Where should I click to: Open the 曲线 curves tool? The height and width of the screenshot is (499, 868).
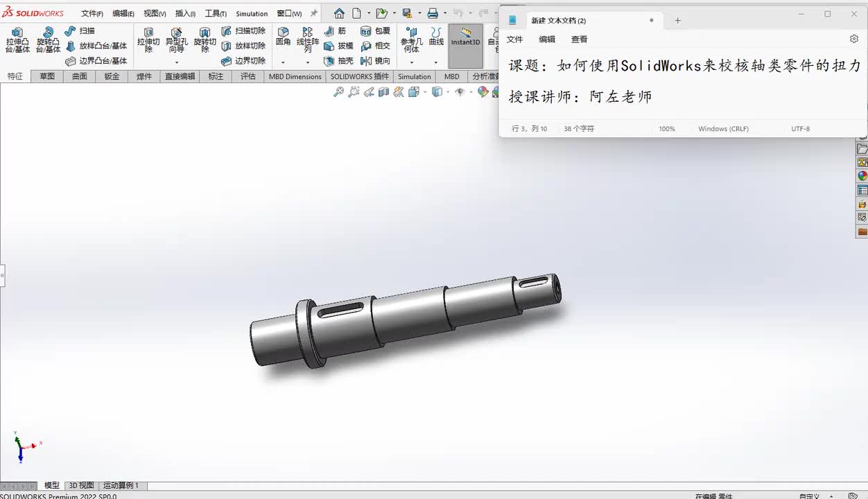click(x=436, y=37)
